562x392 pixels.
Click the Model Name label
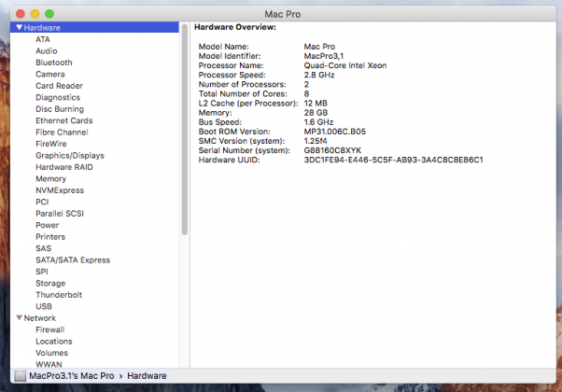click(224, 47)
